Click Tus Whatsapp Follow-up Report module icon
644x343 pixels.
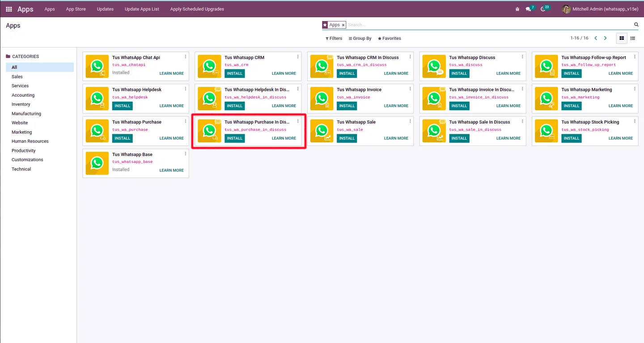coord(547,66)
